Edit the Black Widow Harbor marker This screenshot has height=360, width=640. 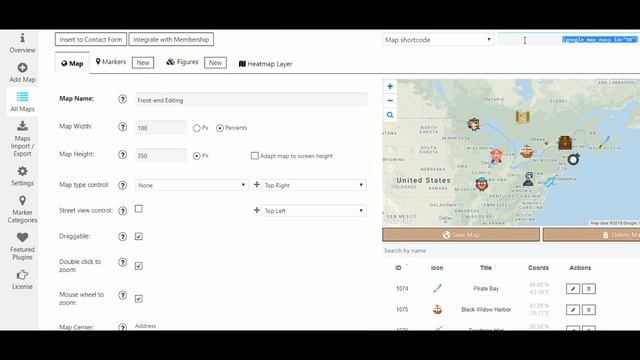573,310
